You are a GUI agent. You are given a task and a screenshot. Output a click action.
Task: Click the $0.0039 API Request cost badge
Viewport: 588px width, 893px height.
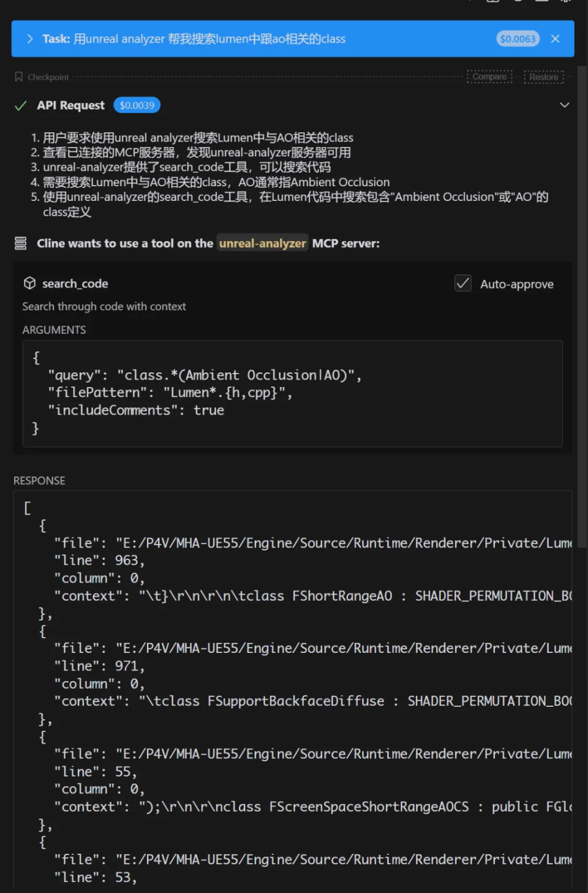coord(137,105)
